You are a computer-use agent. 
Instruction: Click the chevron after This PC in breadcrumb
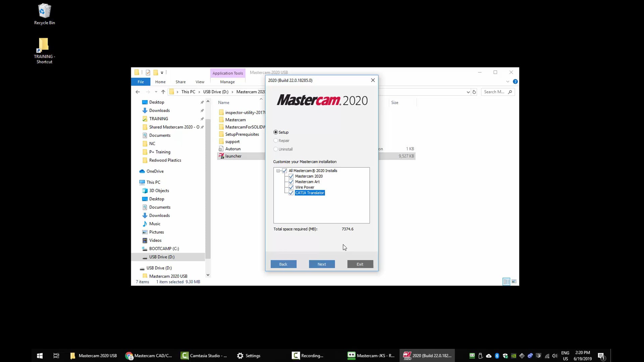coord(199,92)
